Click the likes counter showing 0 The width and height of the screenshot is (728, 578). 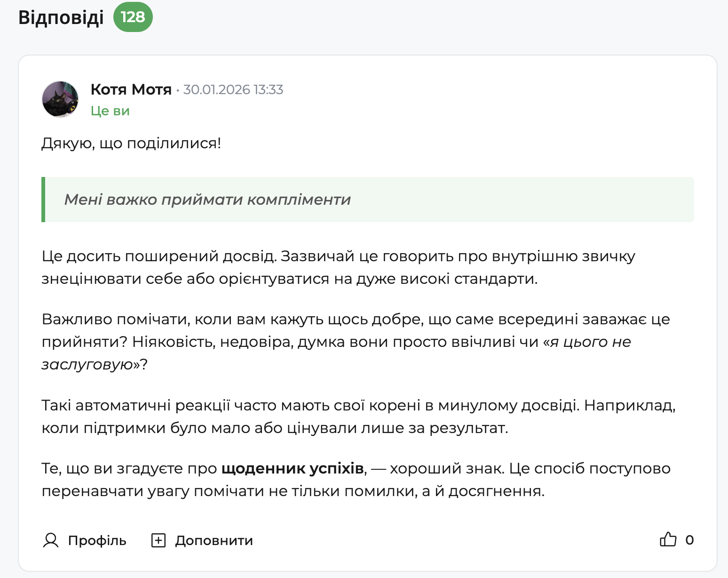point(690,540)
